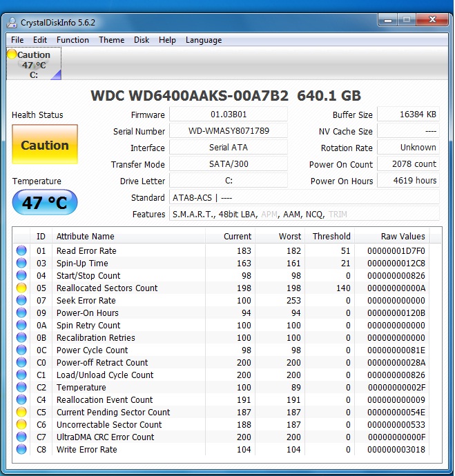This screenshot has width=455, height=476.
Task: Click the blue status icon for Temperature attribute
Action: point(21,388)
